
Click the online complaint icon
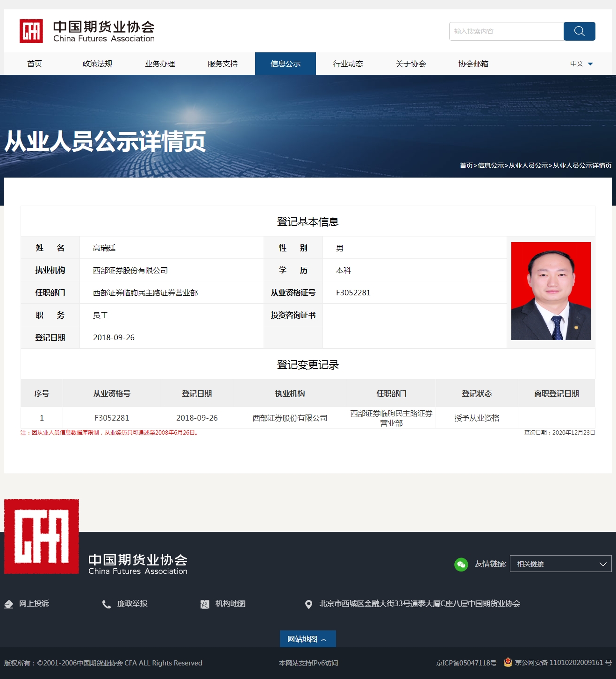[9, 604]
